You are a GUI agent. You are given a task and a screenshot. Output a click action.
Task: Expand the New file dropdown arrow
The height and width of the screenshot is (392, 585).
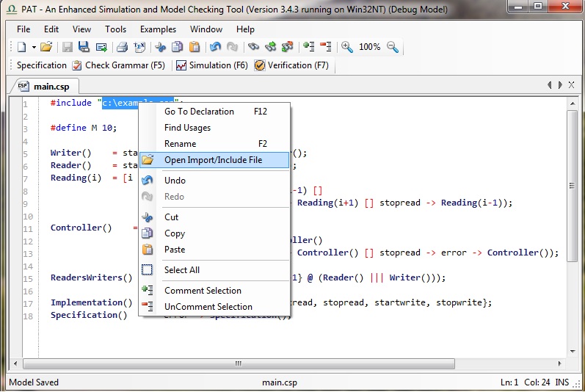pos(33,47)
